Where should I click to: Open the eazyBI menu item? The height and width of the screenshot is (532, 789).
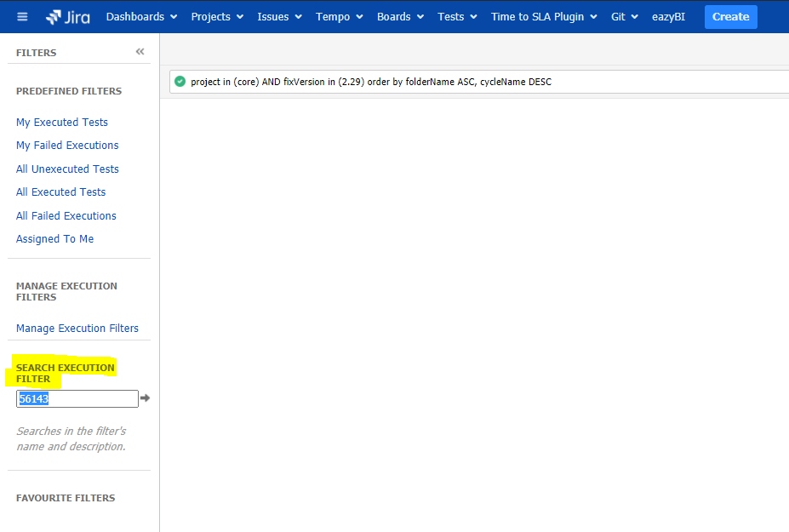pyautogui.click(x=668, y=17)
